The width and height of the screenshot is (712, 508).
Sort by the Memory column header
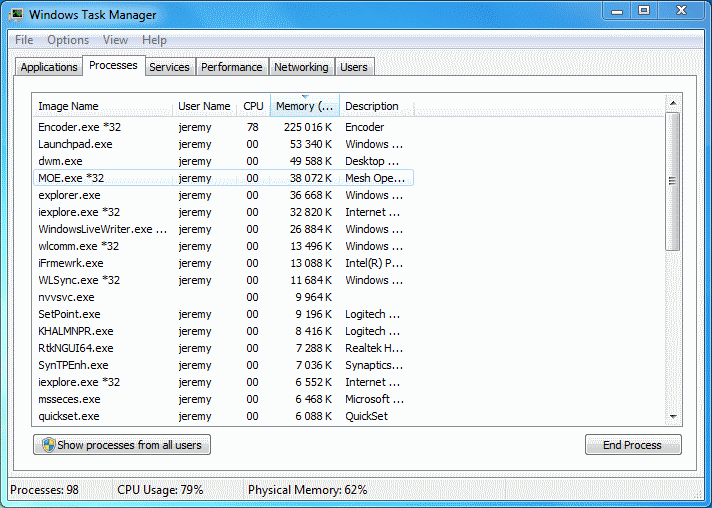(x=305, y=106)
